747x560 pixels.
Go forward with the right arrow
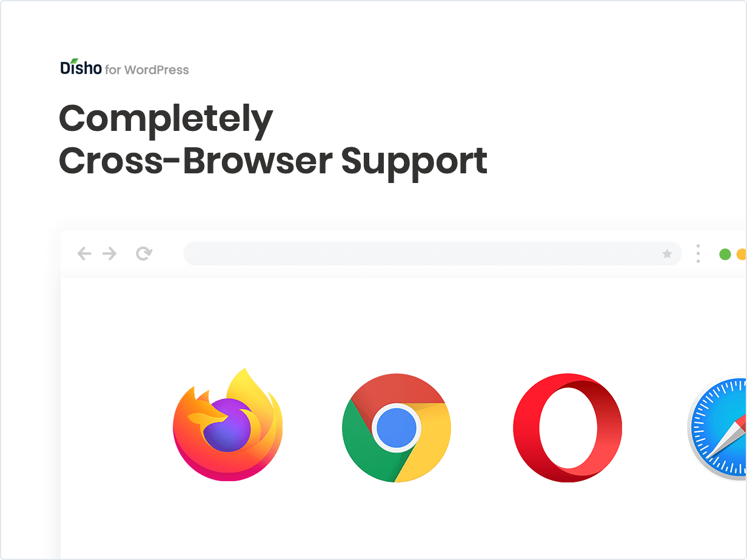coord(109,254)
